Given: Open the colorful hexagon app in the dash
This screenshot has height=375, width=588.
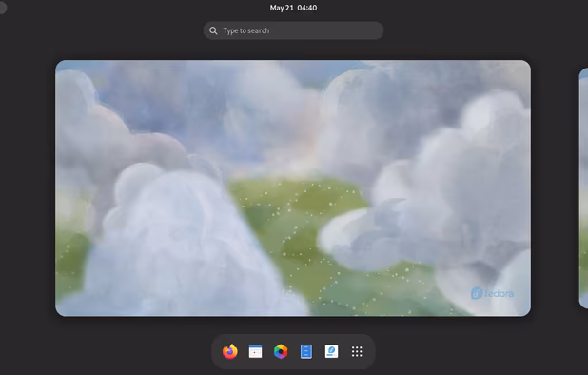Looking at the screenshot, I should (281, 352).
